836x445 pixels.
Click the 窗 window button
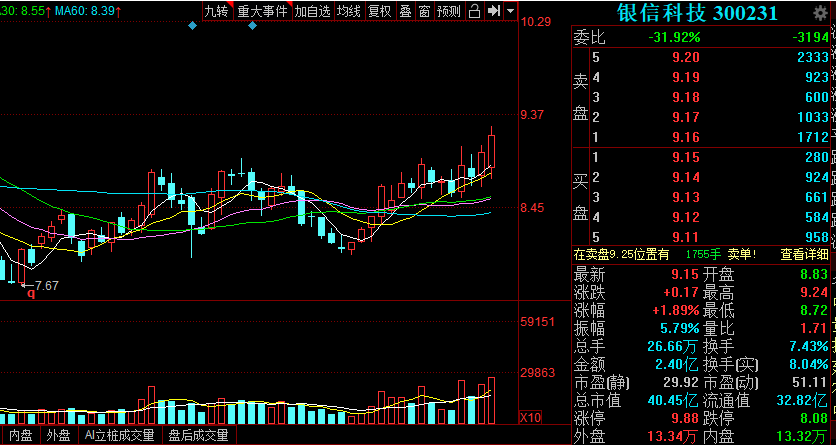[x=424, y=11]
